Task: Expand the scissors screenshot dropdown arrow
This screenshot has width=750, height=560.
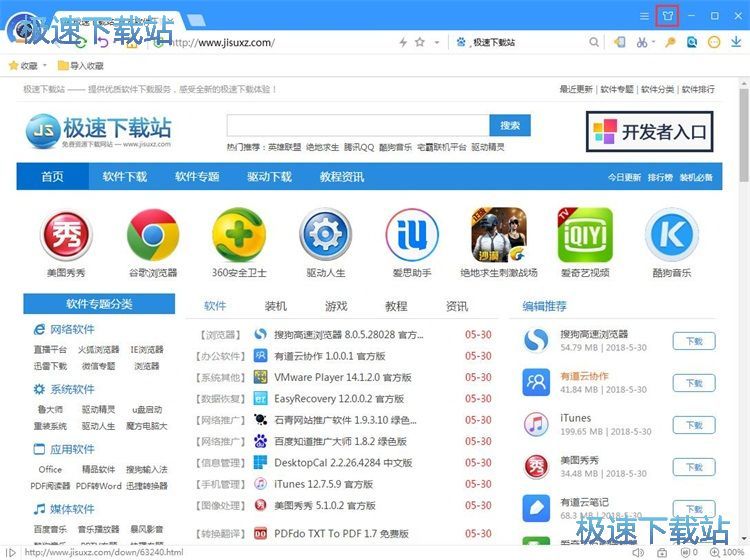Action: coord(653,43)
